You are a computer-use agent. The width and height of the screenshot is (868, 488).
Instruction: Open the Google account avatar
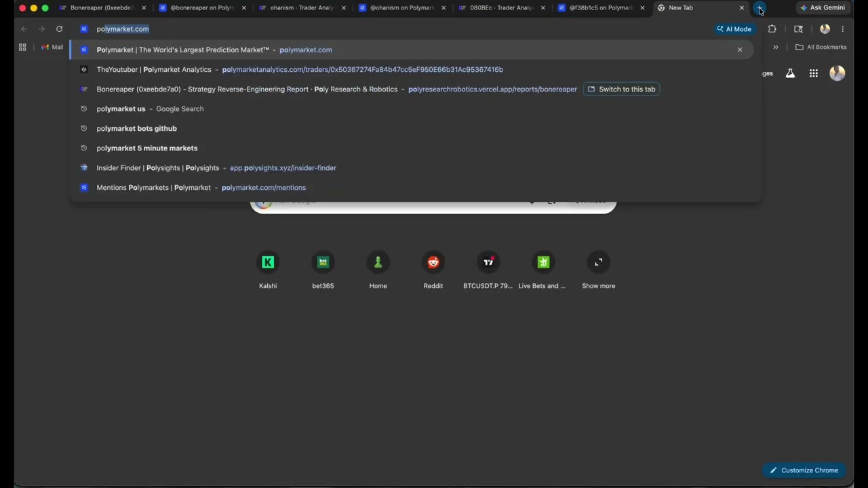pos(837,73)
